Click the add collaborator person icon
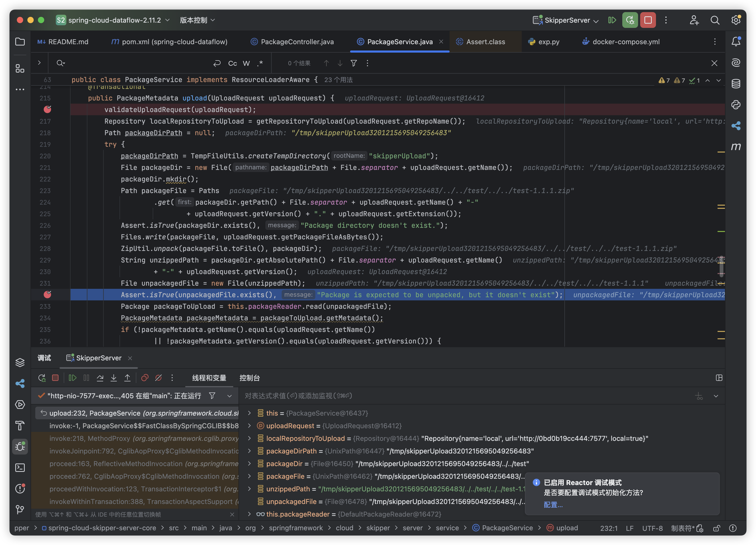 [x=694, y=20]
